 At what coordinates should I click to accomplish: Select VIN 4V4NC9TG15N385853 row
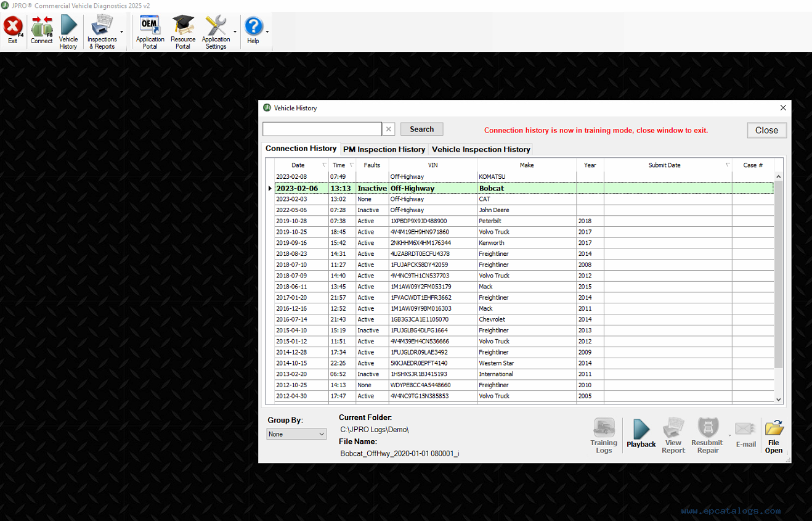(x=524, y=396)
